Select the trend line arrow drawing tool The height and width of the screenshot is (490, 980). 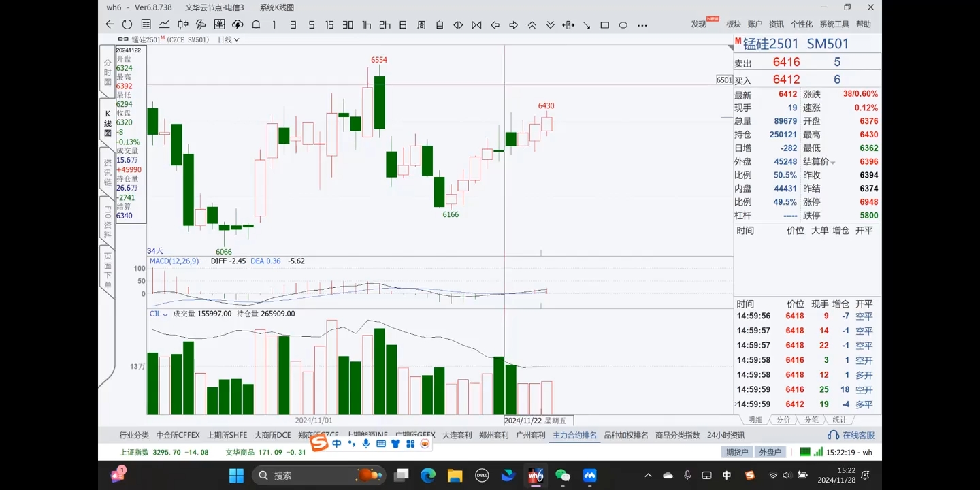coord(586,25)
